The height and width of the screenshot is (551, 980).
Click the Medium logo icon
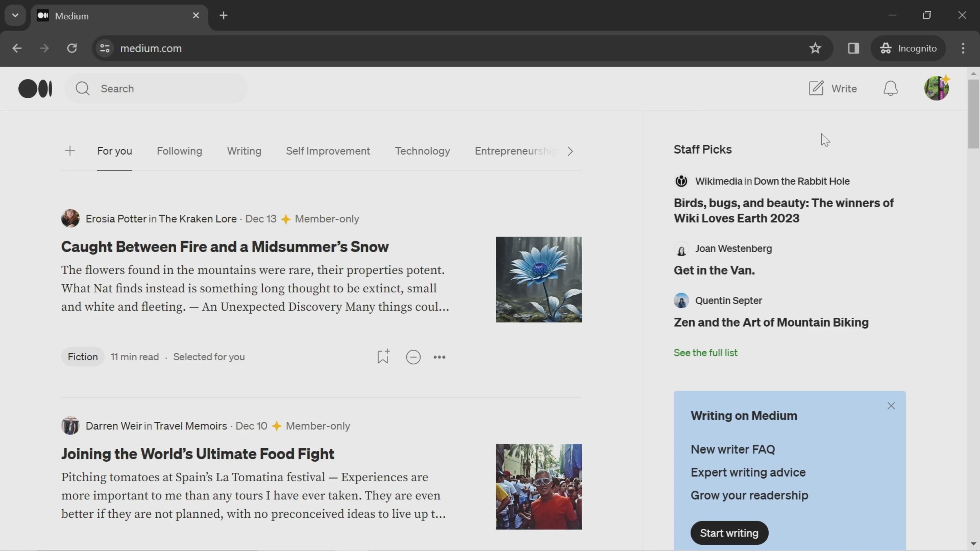click(x=35, y=89)
